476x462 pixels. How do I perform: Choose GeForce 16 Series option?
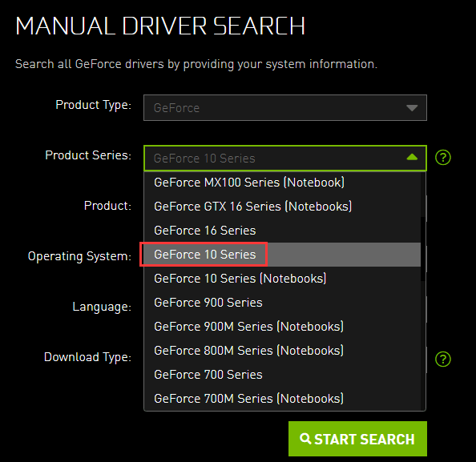tap(282, 231)
